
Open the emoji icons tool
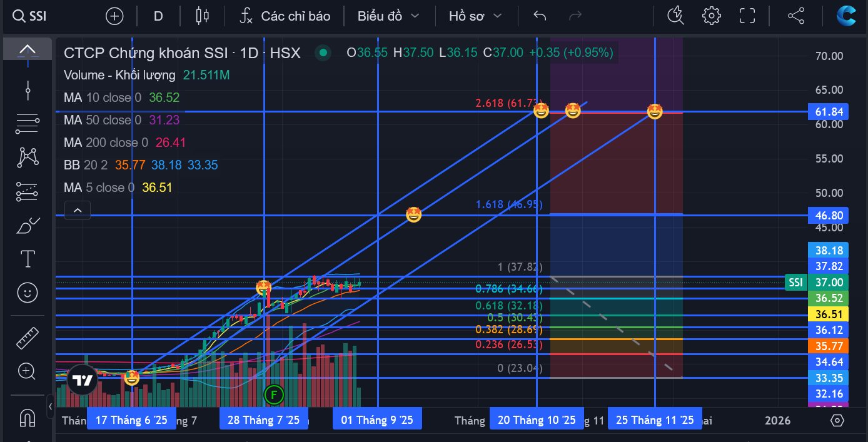click(x=27, y=292)
